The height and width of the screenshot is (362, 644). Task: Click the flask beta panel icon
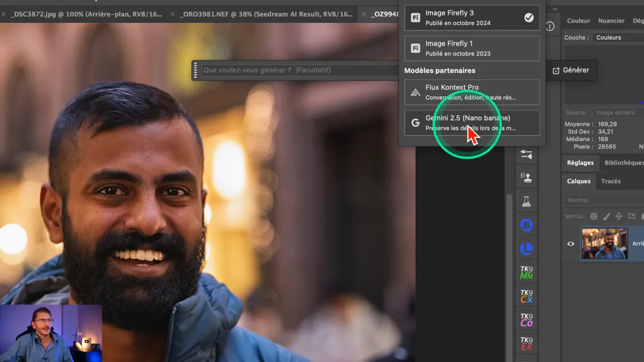pos(526,201)
